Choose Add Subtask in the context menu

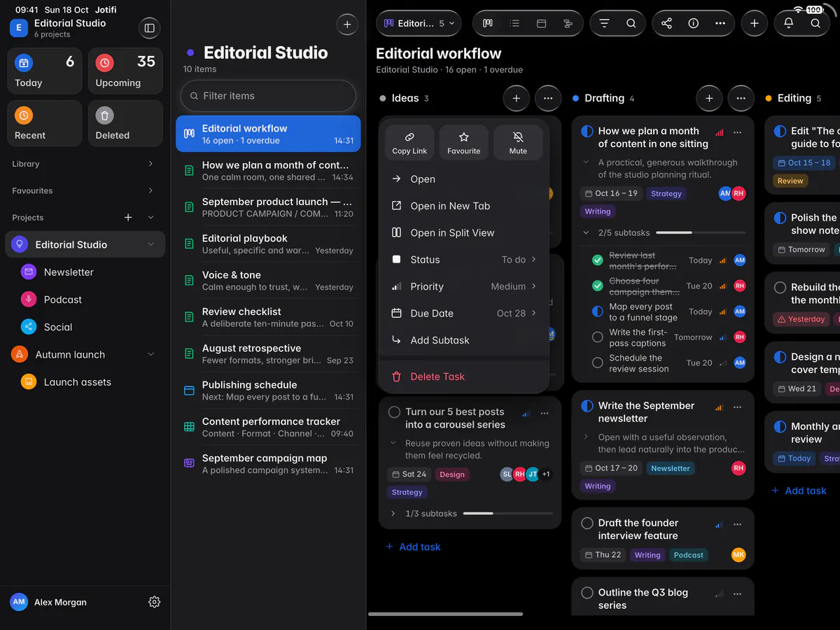point(463,340)
